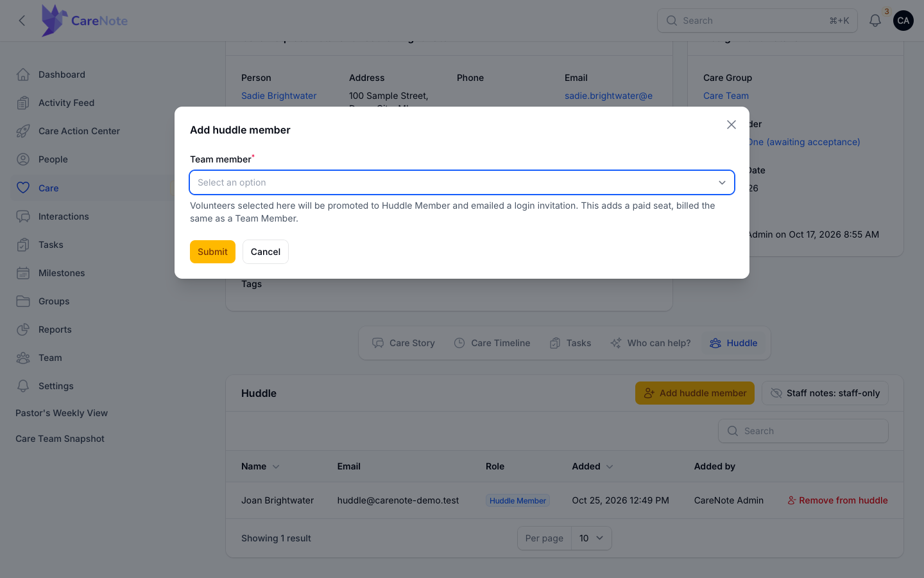The width and height of the screenshot is (924, 578).
Task: Click the Groups folder icon
Action: (23, 301)
